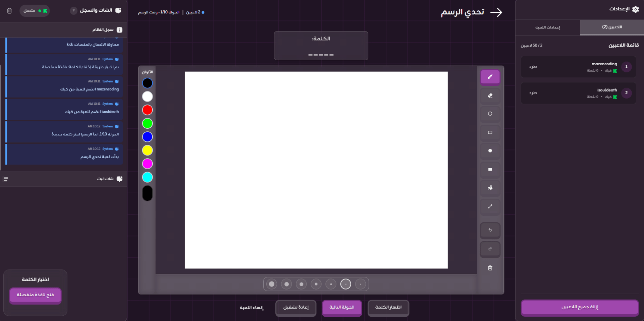Select the pencil drawing tool

[x=490, y=77]
